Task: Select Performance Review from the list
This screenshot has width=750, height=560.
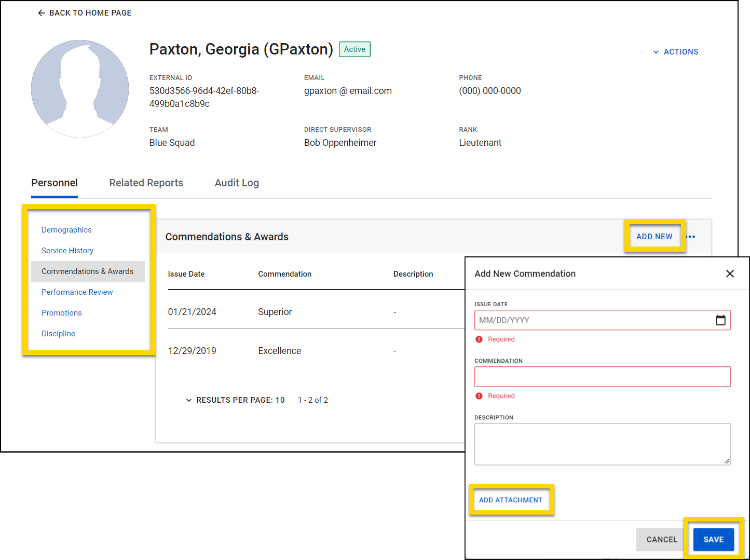Action: tap(77, 292)
